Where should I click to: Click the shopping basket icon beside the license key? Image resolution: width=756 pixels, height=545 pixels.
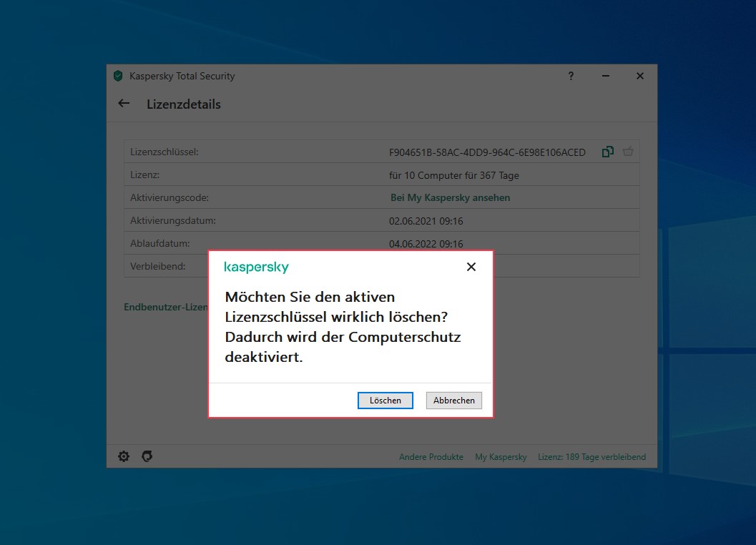click(628, 152)
